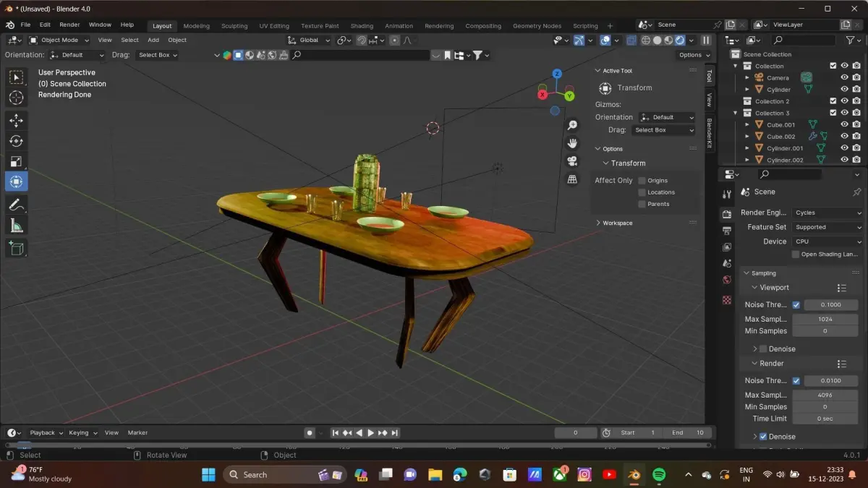
Task: Activate the Cursor tool
Action: pyautogui.click(x=16, y=98)
